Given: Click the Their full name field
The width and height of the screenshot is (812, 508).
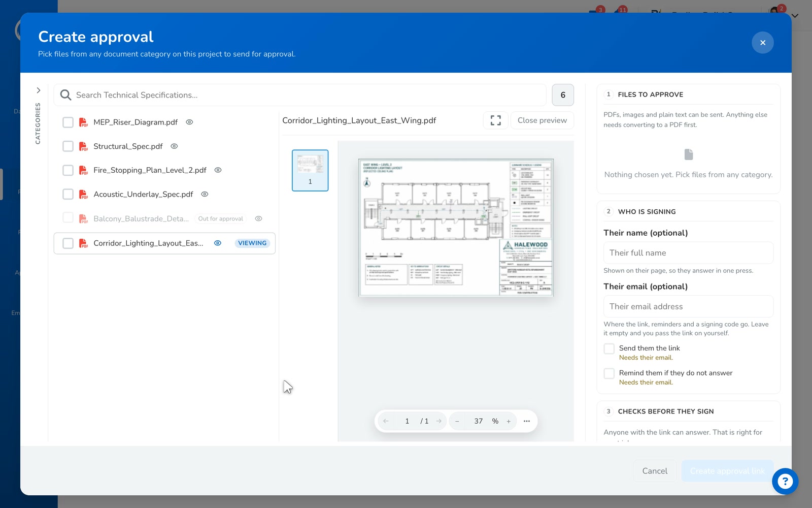Looking at the screenshot, I should pos(688,253).
